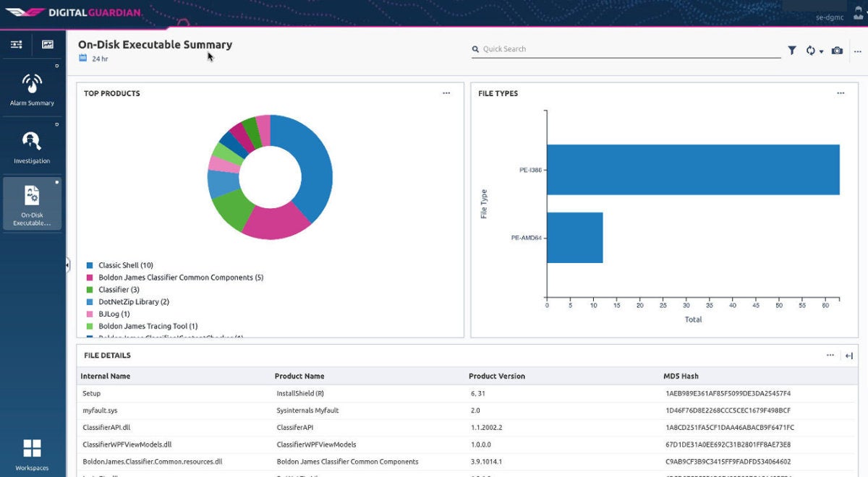Select the BJLog (1) legend label
The width and height of the screenshot is (868, 477).
click(x=114, y=314)
